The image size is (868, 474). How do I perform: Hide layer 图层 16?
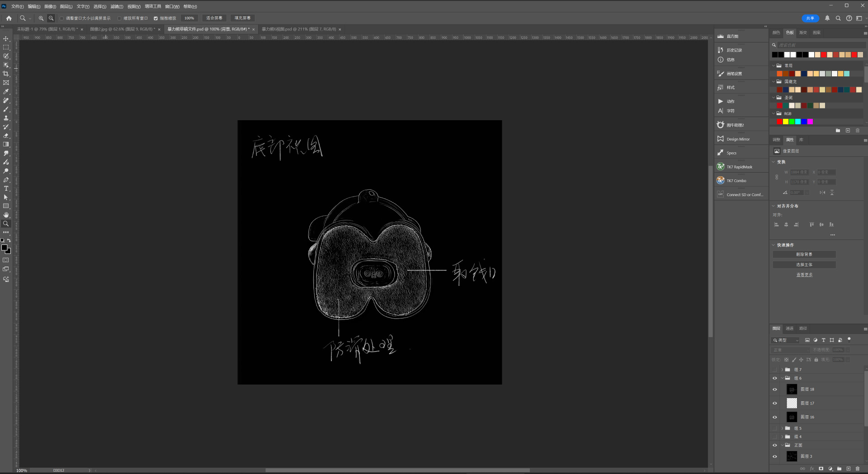[x=775, y=417]
